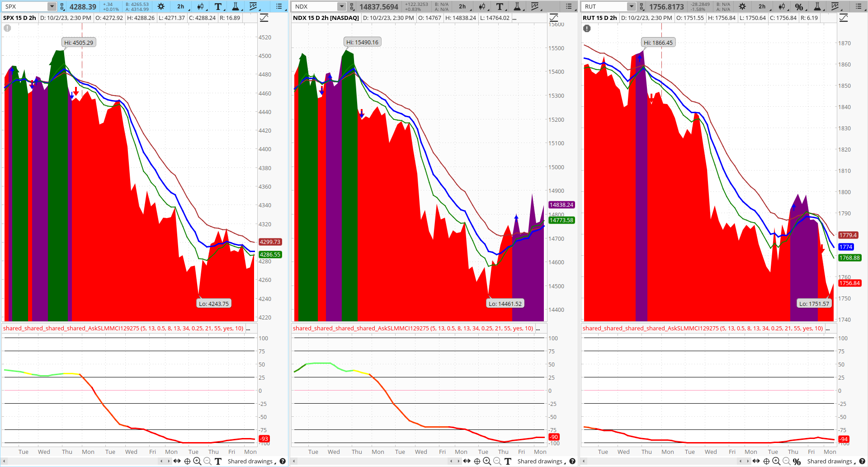This screenshot has width=868, height=467.
Task: Open SPX 2h timeframe dropdown
Action: click(182, 6)
